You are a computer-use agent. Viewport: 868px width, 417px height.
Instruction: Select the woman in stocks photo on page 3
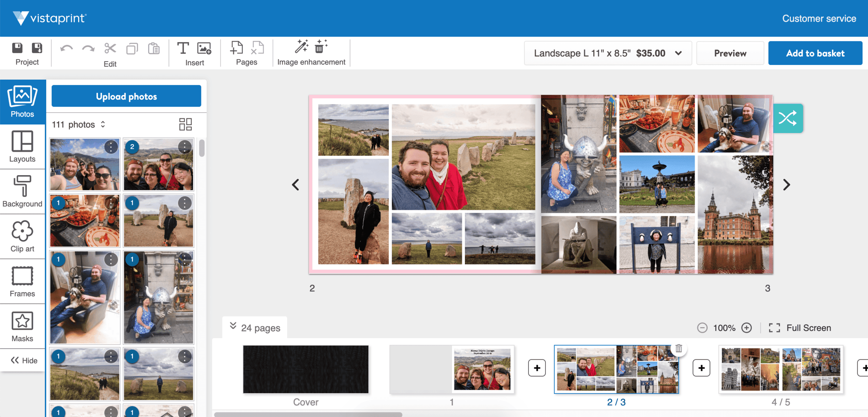pos(657,245)
